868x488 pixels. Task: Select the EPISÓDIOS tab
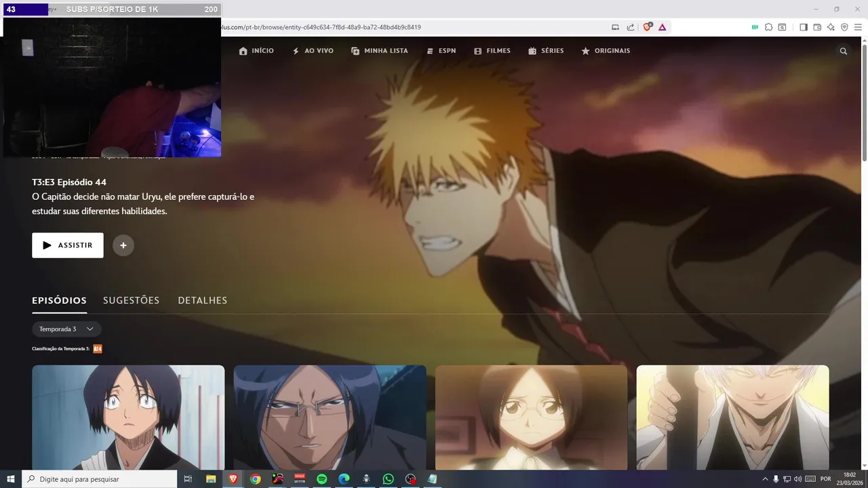pos(59,300)
